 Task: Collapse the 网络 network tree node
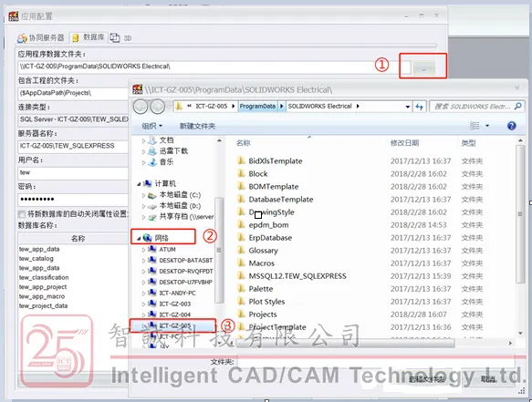coord(139,239)
